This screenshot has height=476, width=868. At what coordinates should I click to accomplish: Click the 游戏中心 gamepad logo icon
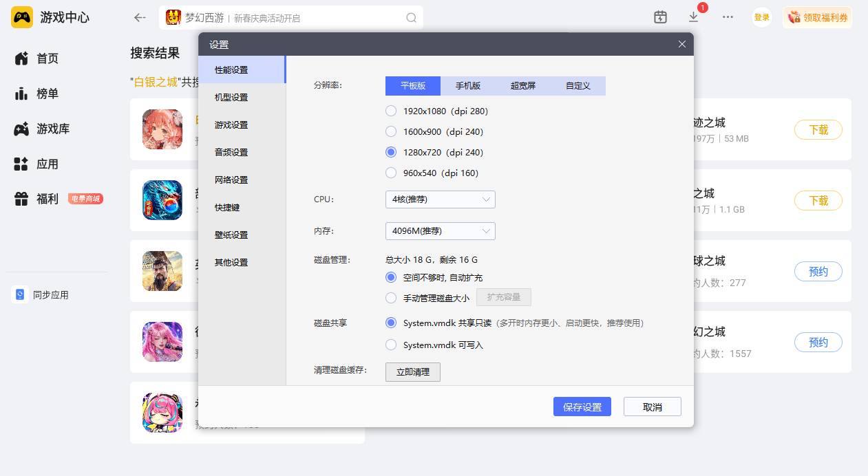(22, 17)
